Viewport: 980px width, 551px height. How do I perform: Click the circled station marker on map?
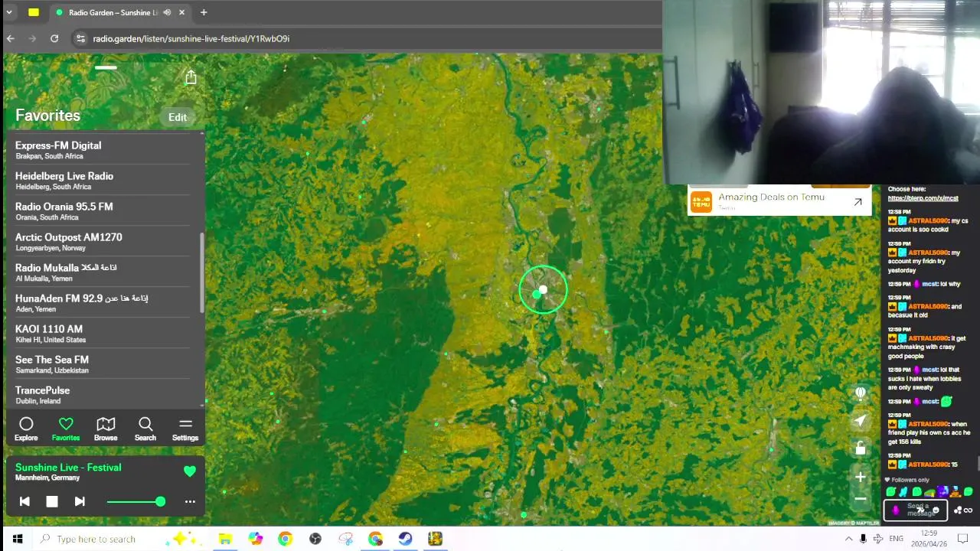pyautogui.click(x=543, y=290)
